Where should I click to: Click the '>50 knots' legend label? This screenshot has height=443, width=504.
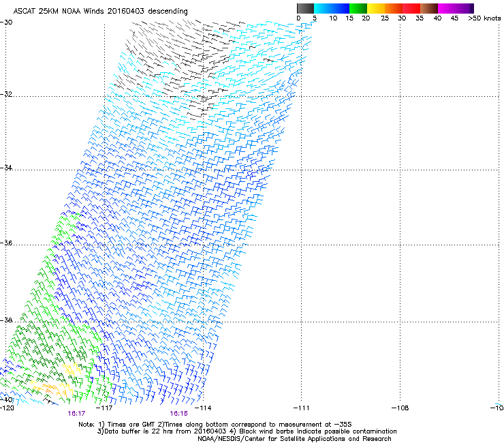tap(484, 18)
